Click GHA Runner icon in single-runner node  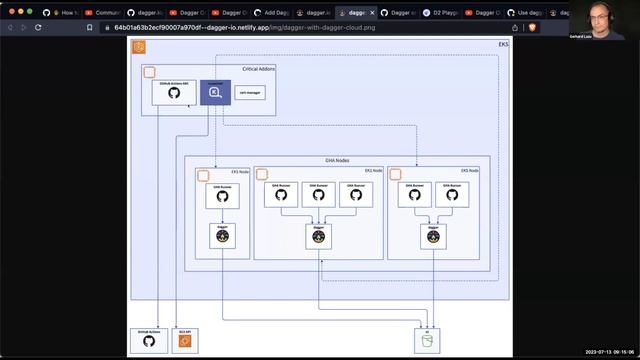tap(222, 196)
